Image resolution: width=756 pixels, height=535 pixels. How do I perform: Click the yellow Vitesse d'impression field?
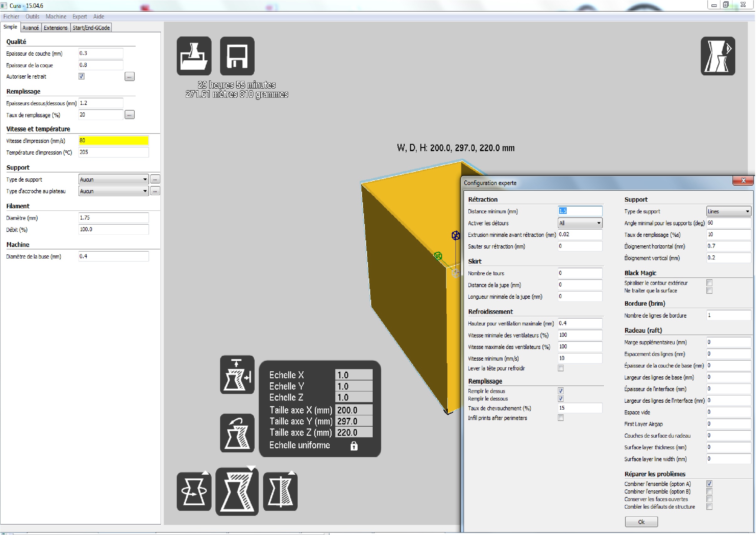click(x=113, y=141)
